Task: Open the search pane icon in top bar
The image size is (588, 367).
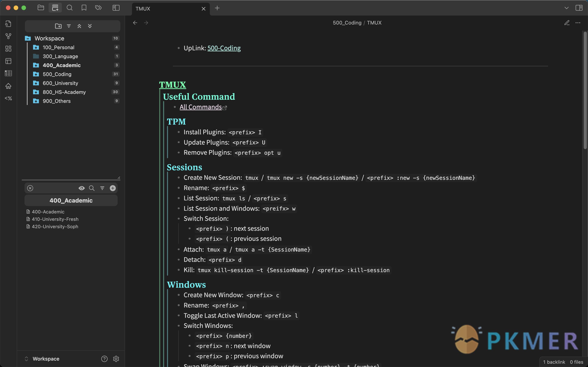Action: pos(70,8)
